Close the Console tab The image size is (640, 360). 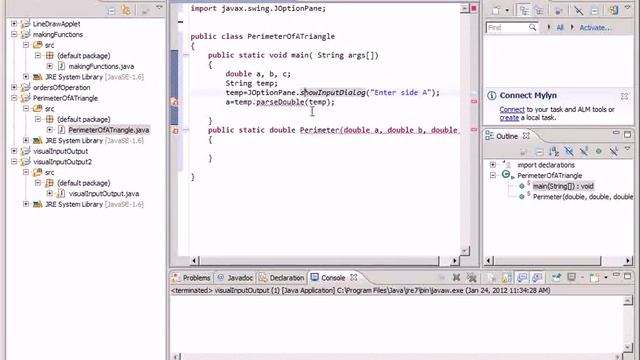(x=354, y=277)
